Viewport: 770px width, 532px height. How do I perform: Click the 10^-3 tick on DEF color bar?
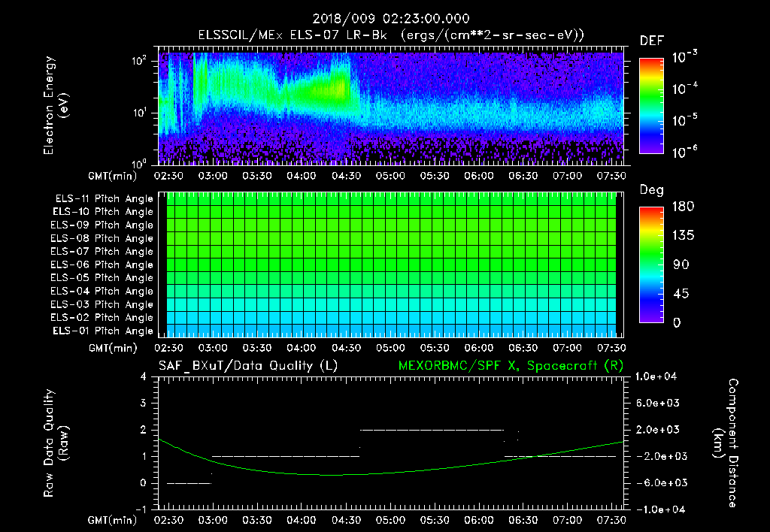(x=684, y=57)
